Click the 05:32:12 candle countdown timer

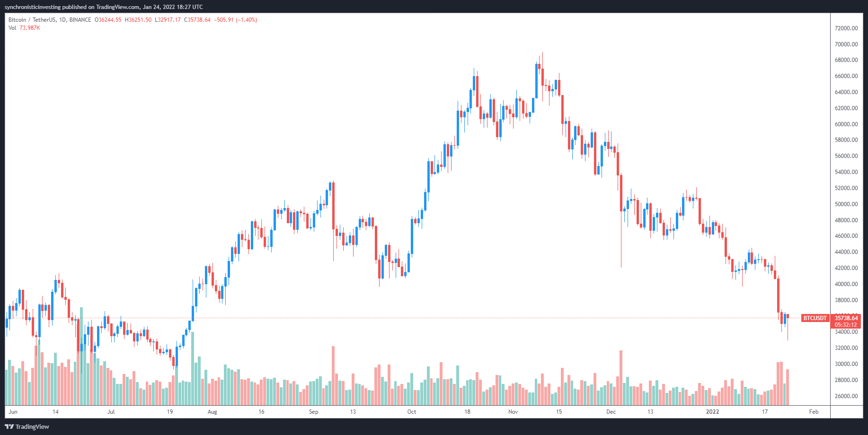pyautogui.click(x=846, y=325)
